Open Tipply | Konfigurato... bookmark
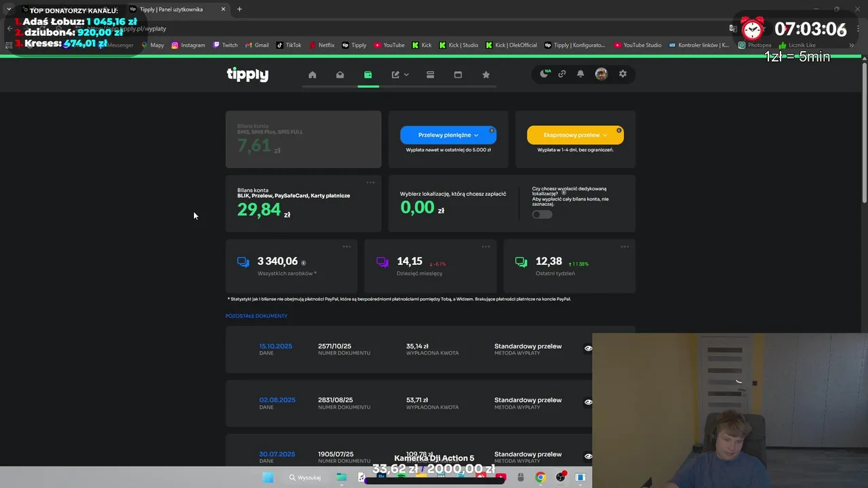The width and height of the screenshot is (868, 488). (575, 45)
